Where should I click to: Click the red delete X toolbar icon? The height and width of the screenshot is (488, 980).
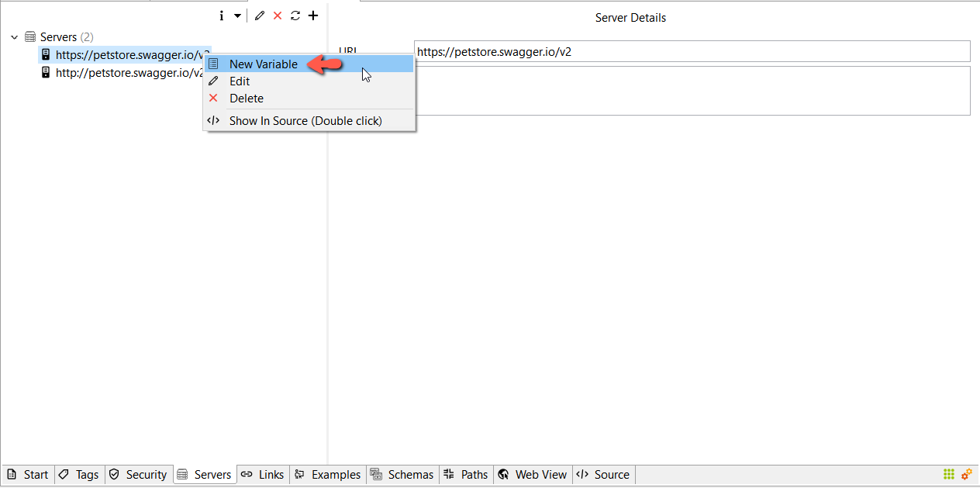(x=278, y=16)
